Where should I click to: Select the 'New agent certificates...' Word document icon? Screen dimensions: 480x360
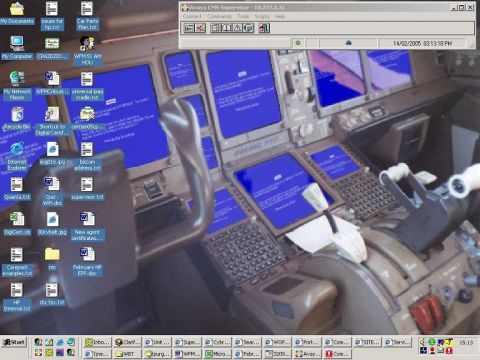pyautogui.click(x=87, y=227)
